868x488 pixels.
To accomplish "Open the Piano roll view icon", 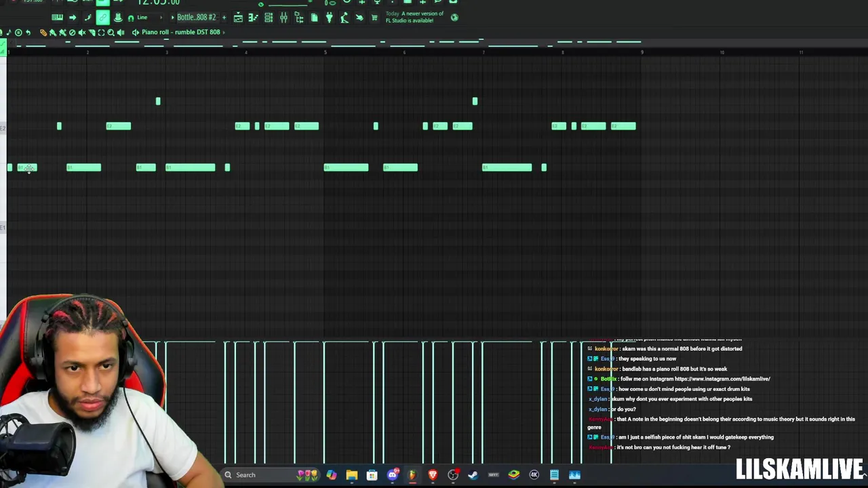I will tap(254, 17).
